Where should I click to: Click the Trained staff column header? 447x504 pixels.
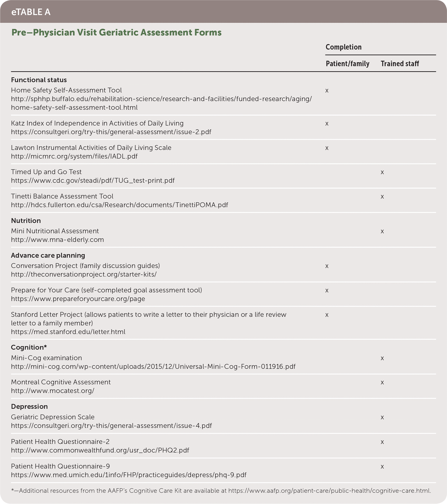point(400,64)
